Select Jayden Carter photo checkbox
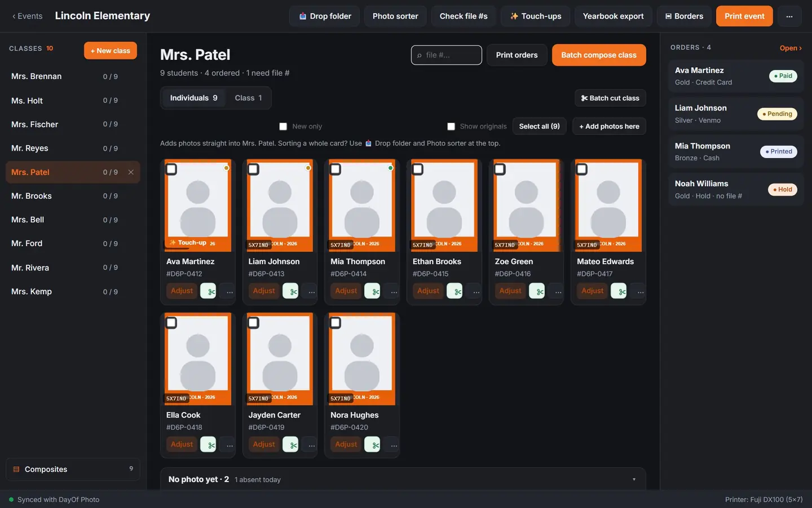812x508 pixels. pos(254,322)
